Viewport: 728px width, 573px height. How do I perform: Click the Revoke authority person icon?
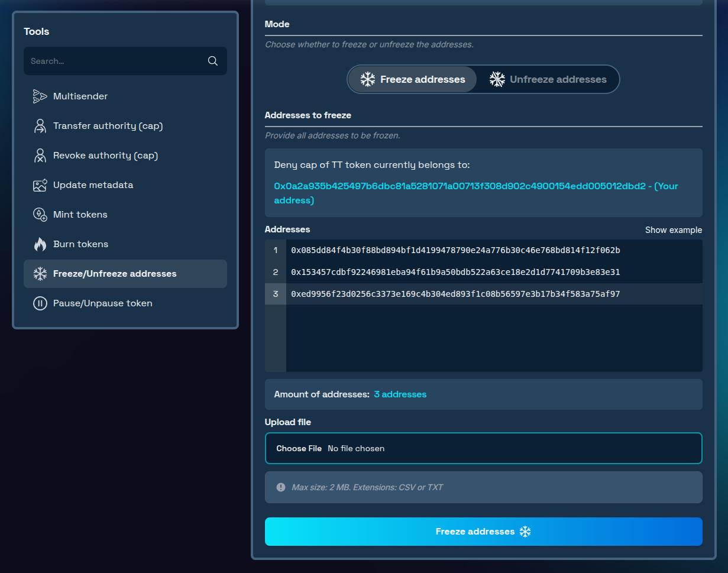point(40,156)
